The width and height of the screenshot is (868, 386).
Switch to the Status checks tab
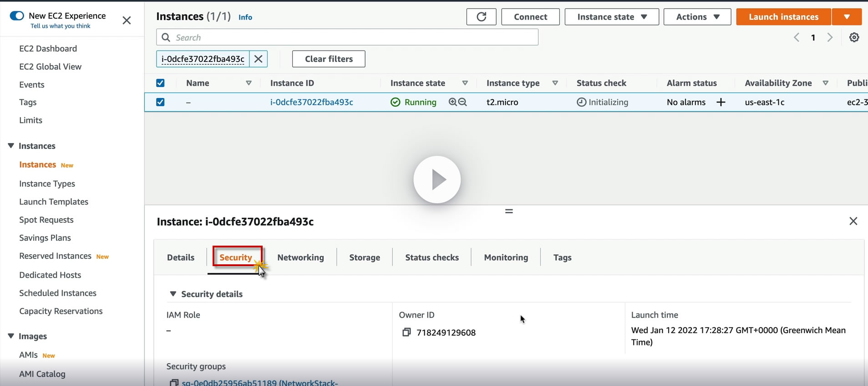point(432,257)
